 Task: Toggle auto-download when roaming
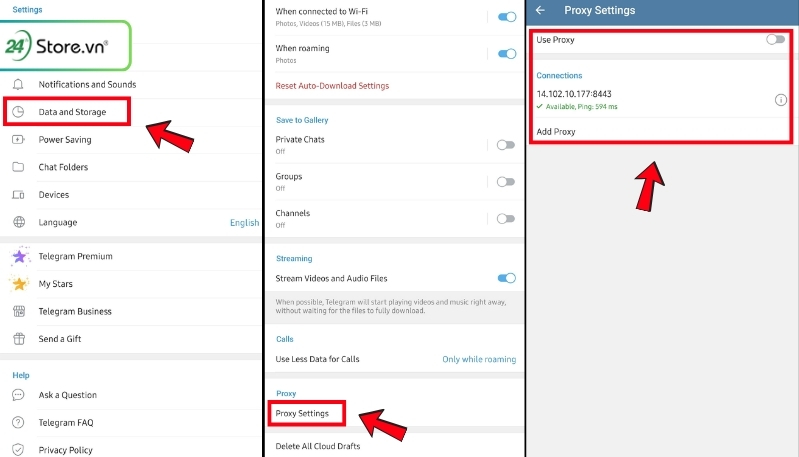[x=507, y=53]
